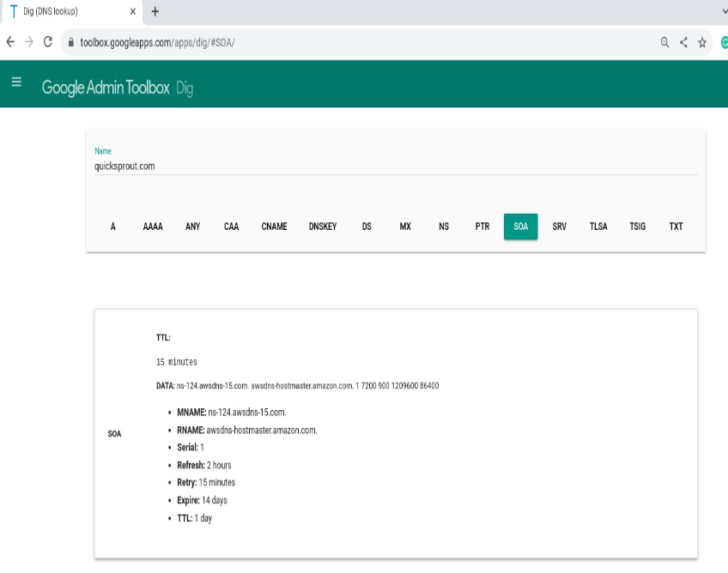
Task: Click the Dig label in header
Action: point(185,88)
